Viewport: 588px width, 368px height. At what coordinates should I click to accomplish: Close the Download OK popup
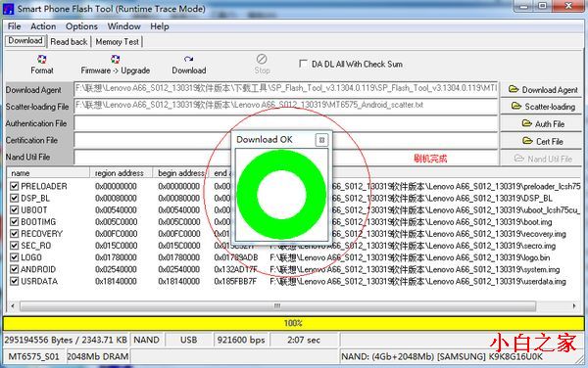tap(321, 140)
